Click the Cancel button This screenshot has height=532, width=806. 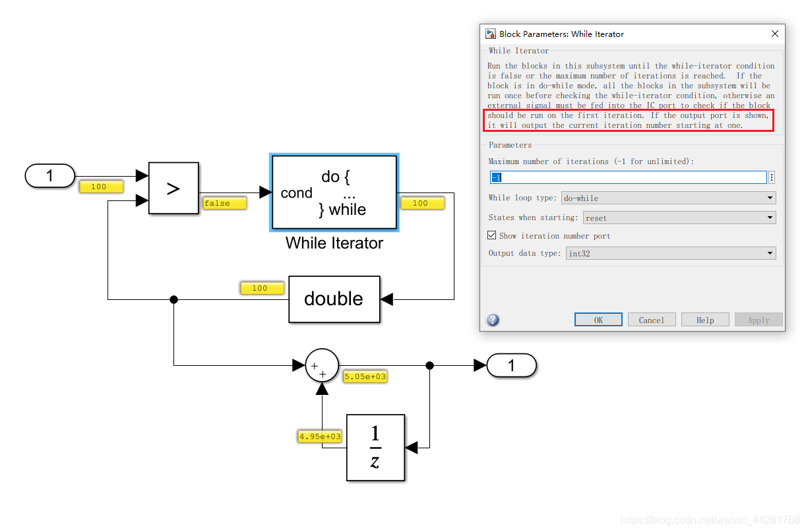coord(652,319)
